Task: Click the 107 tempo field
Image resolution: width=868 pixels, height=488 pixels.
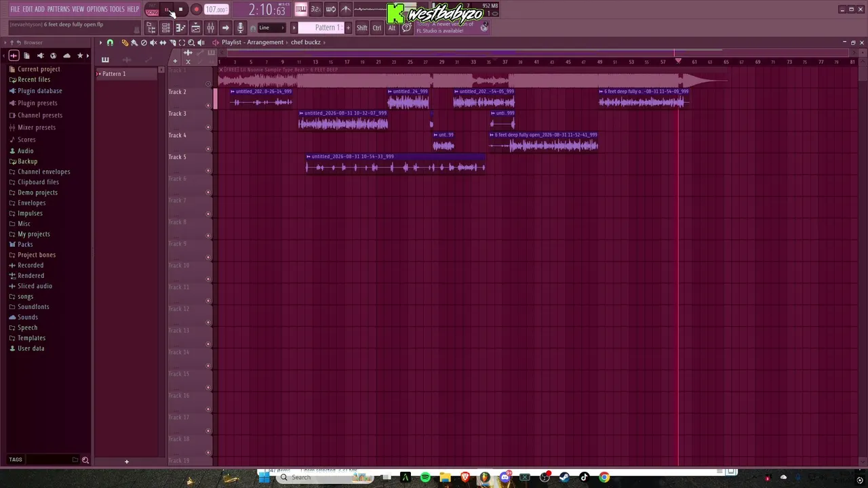Action: [x=216, y=9]
